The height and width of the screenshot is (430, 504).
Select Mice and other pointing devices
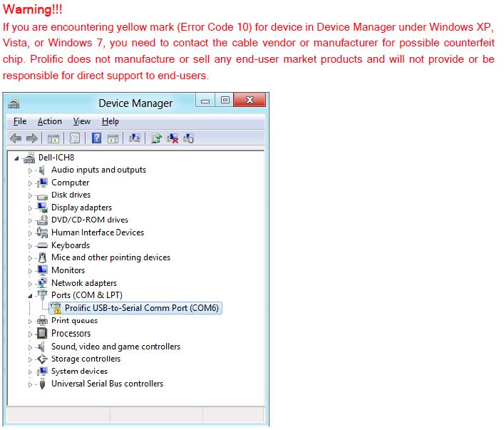[x=111, y=257]
